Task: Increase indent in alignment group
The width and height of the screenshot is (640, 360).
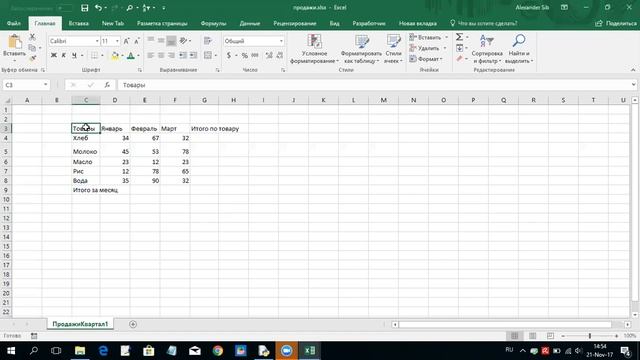Action: [193, 56]
